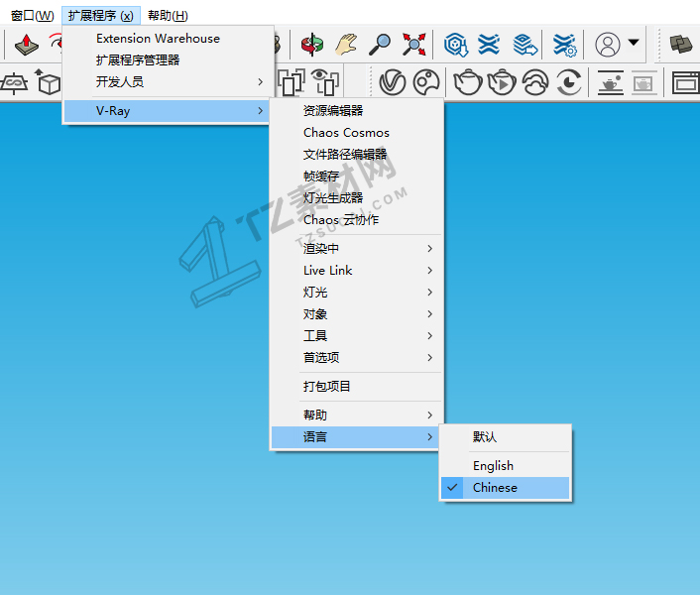Select the Zoom magnifier tool
The width and height of the screenshot is (700, 595).
point(380,45)
